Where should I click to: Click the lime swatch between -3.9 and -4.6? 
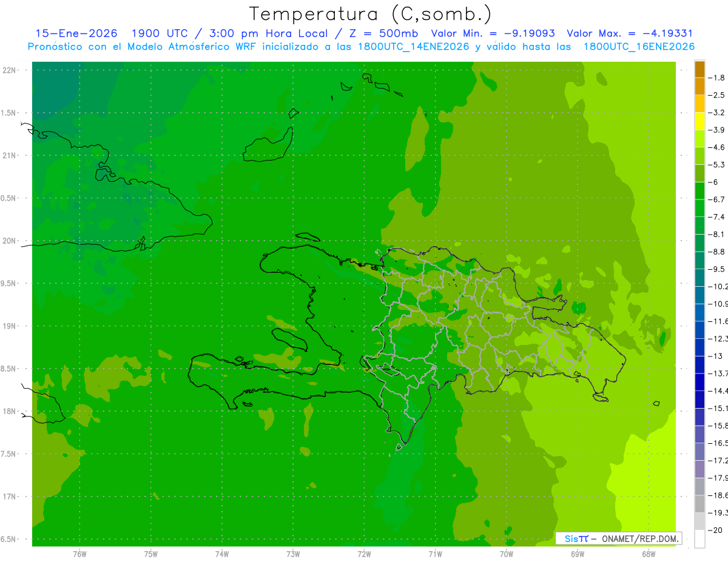pos(699,139)
